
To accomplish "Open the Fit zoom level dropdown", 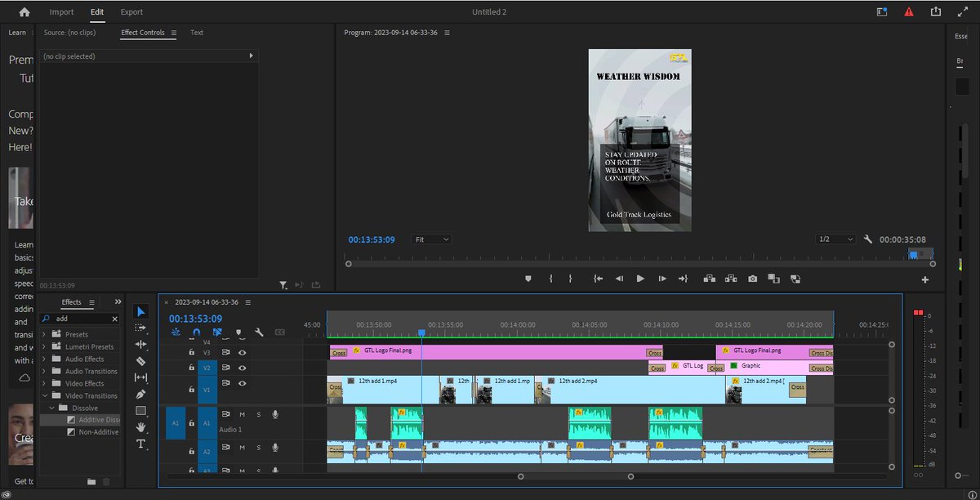I will (x=431, y=239).
